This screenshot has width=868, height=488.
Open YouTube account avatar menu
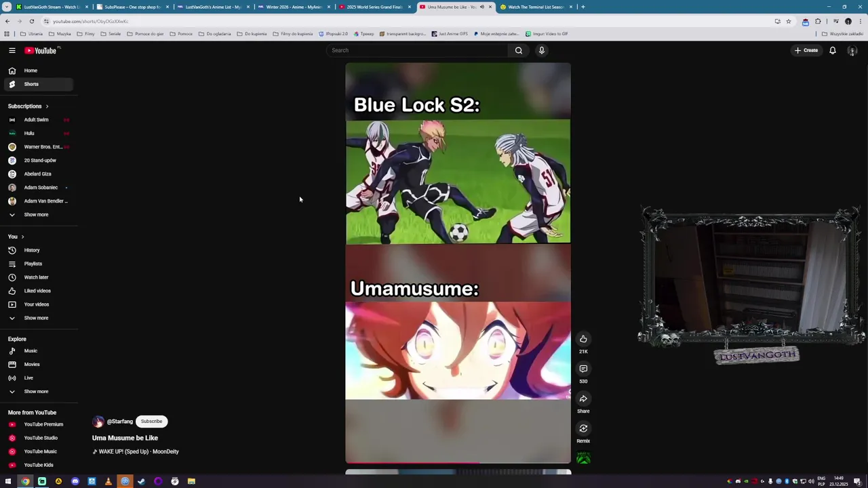pos(852,51)
